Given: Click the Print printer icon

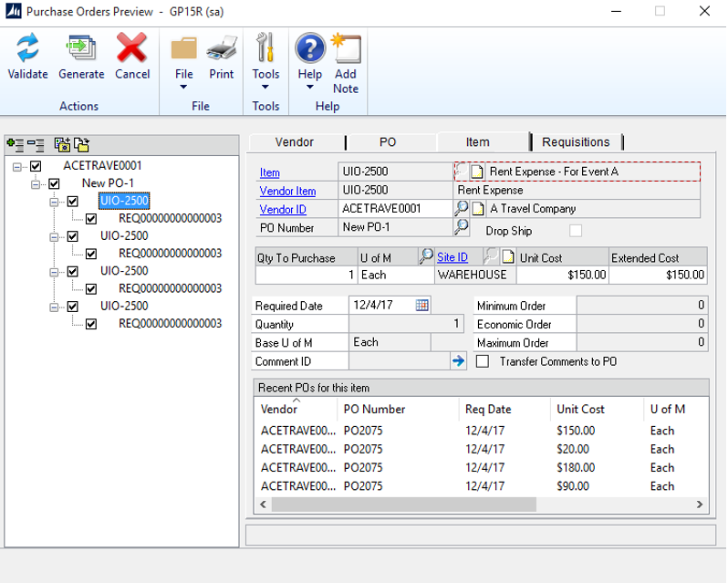Looking at the screenshot, I should [222, 47].
